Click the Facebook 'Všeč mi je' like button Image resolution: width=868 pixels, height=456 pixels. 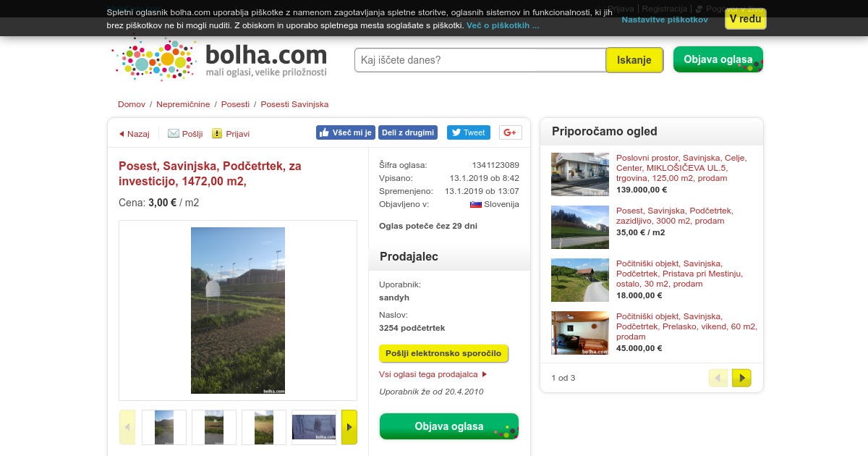(345, 132)
